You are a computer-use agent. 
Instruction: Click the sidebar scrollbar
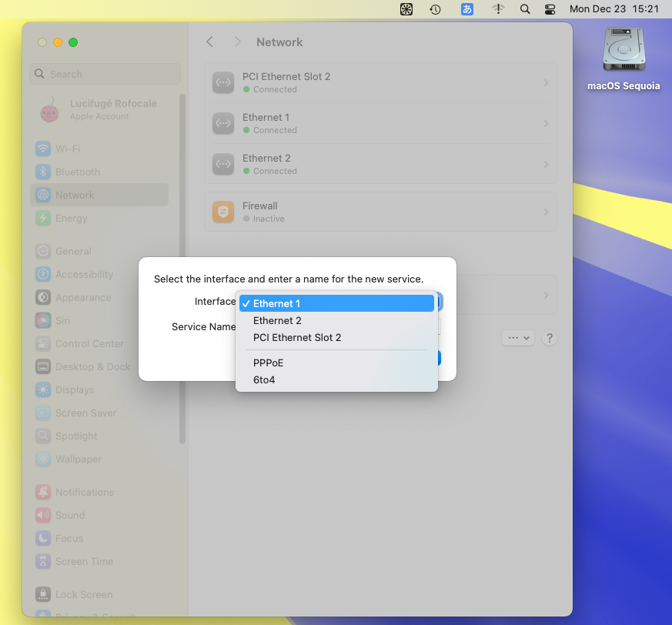[182, 269]
